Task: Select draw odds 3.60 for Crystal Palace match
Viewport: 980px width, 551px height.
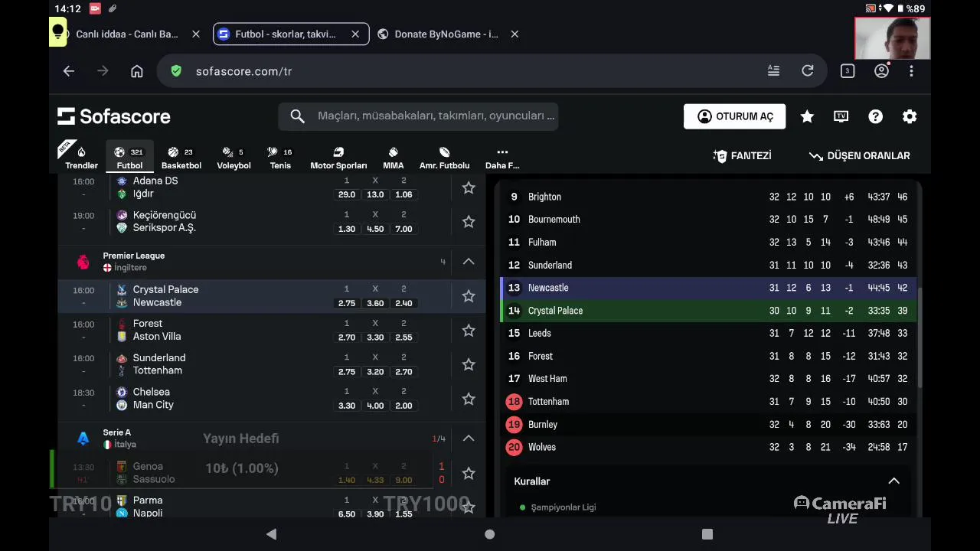Action: tap(375, 303)
